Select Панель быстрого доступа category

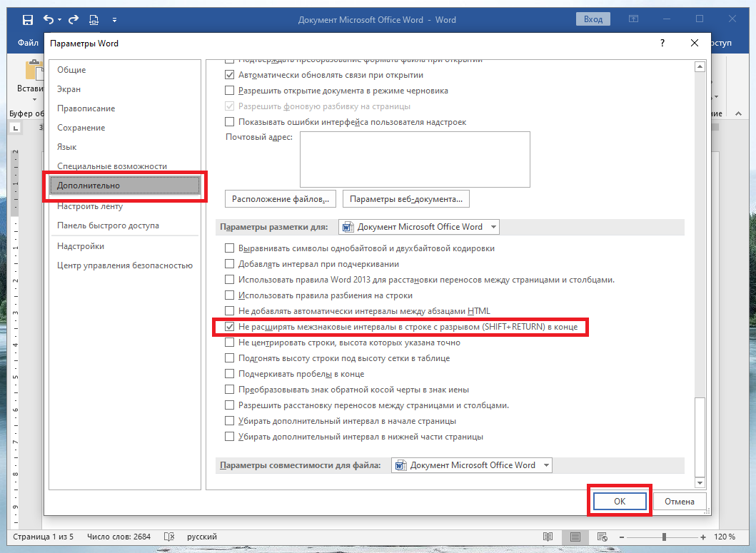coord(125,225)
